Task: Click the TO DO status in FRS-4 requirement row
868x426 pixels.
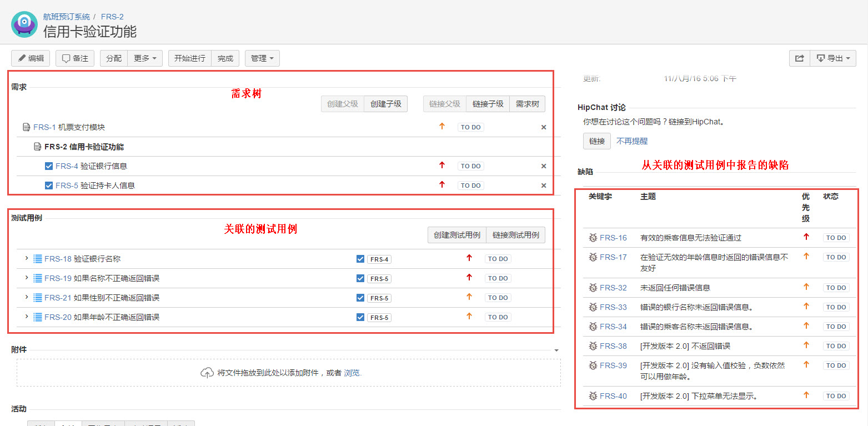Action: pyautogui.click(x=471, y=166)
